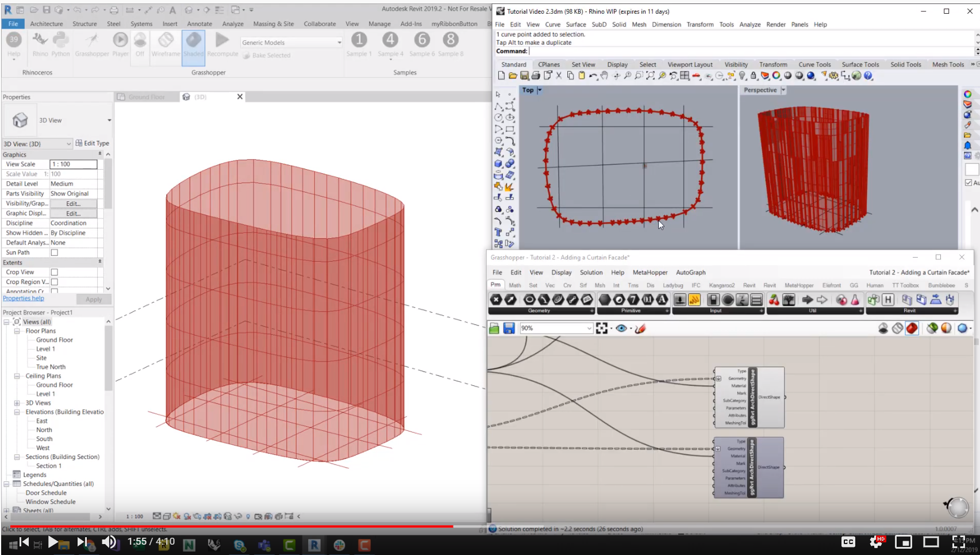
Task: Select the upper DirectShape component
Action: (x=750, y=397)
